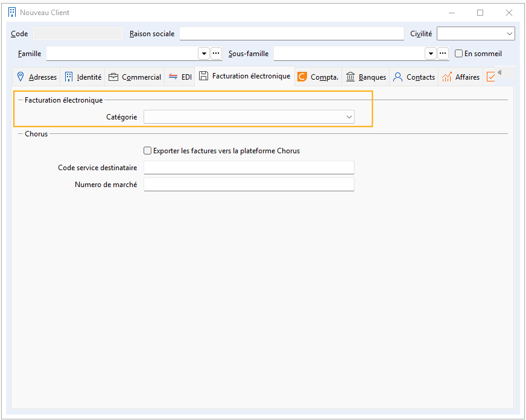This screenshot has width=526, height=420.
Task: Focus the Code service destinataire field
Action: click(x=249, y=168)
